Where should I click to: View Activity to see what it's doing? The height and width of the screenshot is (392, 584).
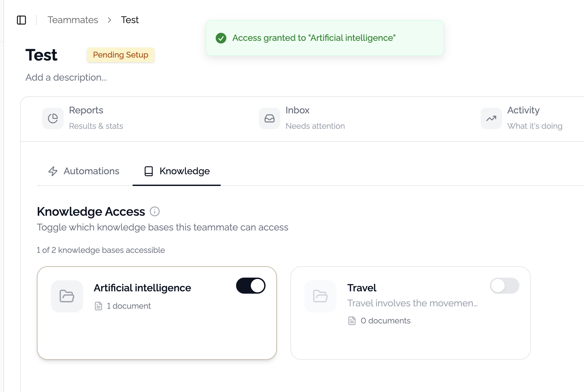coord(523,118)
